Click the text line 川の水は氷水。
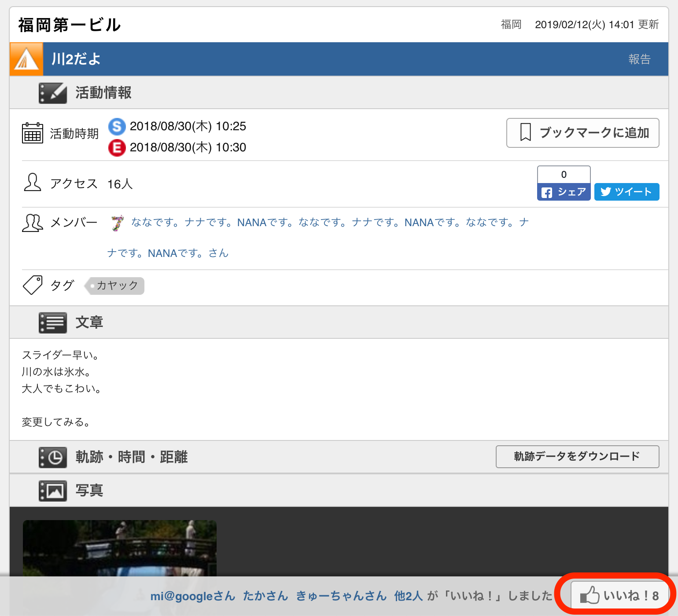The image size is (678, 616). [x=56, y=372]
